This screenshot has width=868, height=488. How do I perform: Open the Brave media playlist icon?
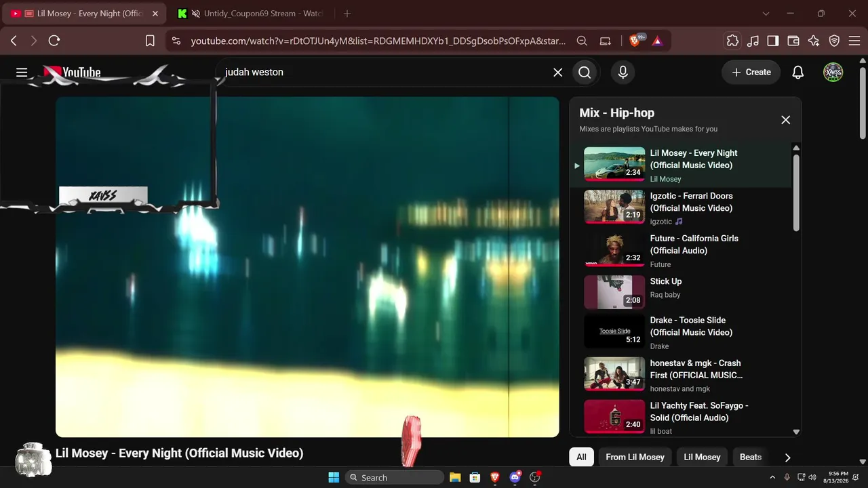[753, 41]
